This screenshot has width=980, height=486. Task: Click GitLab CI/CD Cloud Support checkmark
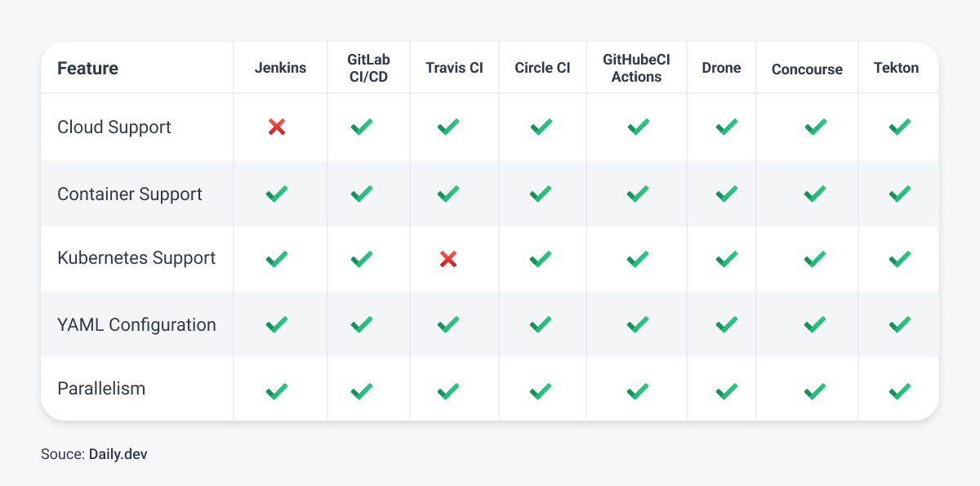click(x=362, y=127)
